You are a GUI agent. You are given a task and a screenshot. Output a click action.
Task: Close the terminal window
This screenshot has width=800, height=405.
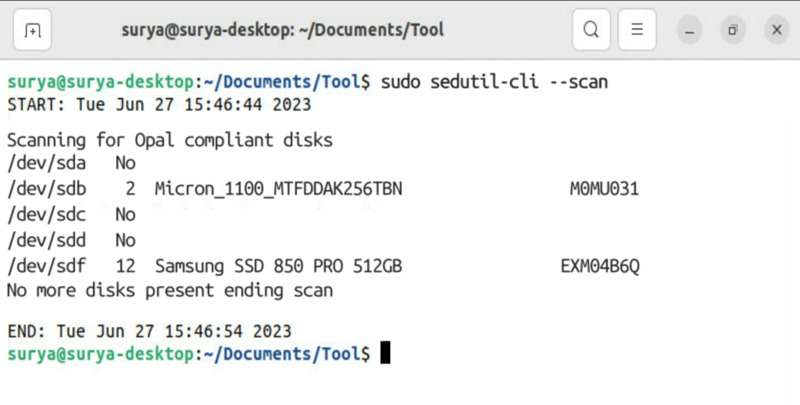click(x=777, y=30)
